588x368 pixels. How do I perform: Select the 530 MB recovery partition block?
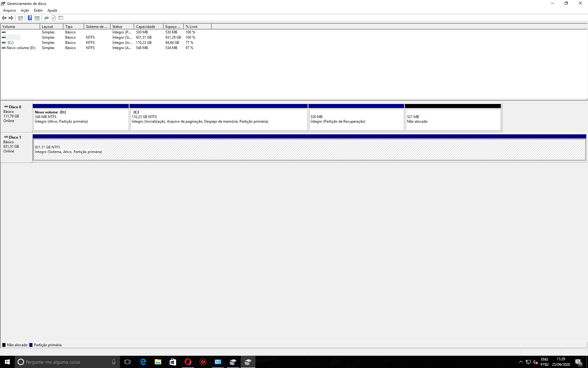356,117
